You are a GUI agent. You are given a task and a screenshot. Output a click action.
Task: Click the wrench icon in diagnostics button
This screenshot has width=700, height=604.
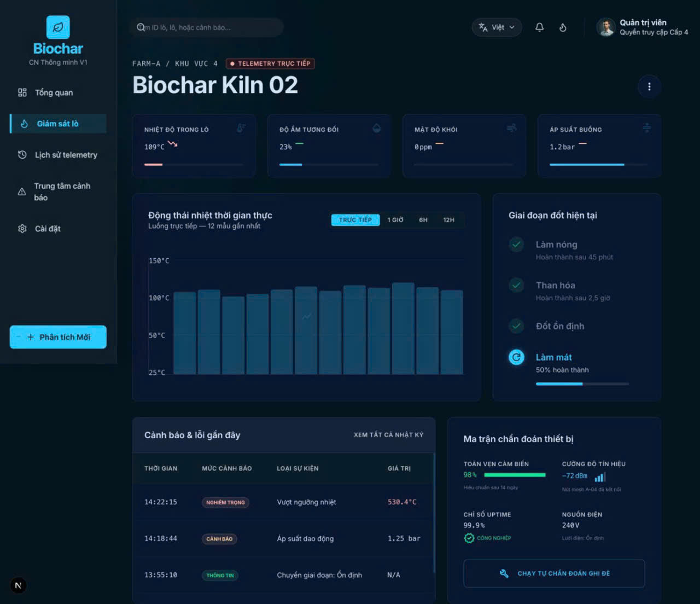pyautogui.click(x=504, y=573)
